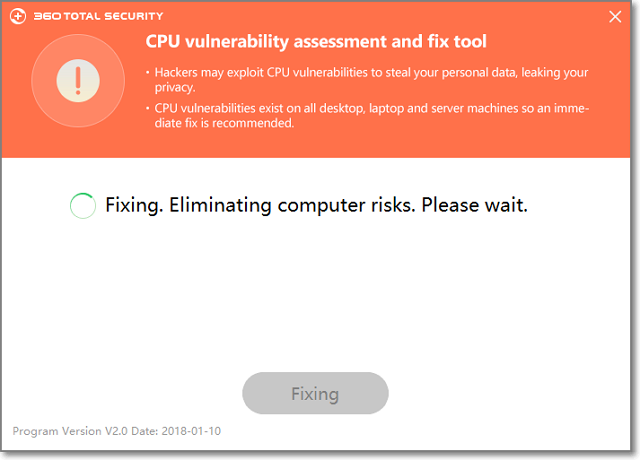Click the "360 TOTAL SECURITY" title text
640x460 pixels.
99,17
